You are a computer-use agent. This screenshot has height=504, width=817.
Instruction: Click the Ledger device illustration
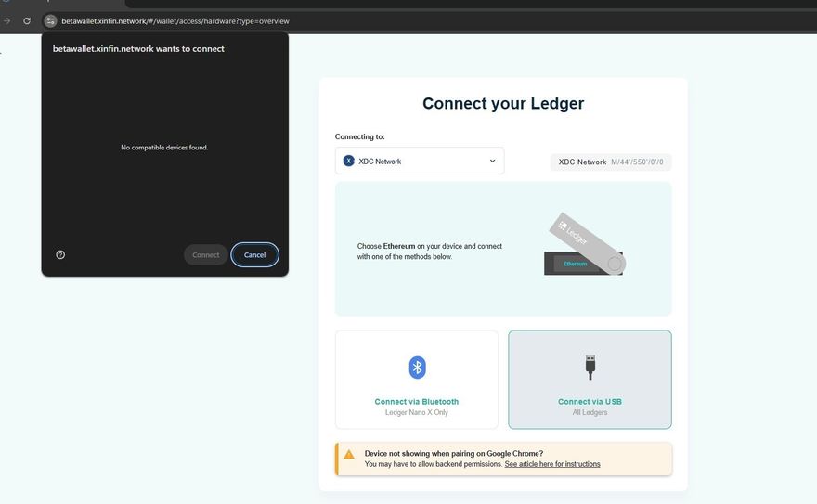click(x=584, y=246)
